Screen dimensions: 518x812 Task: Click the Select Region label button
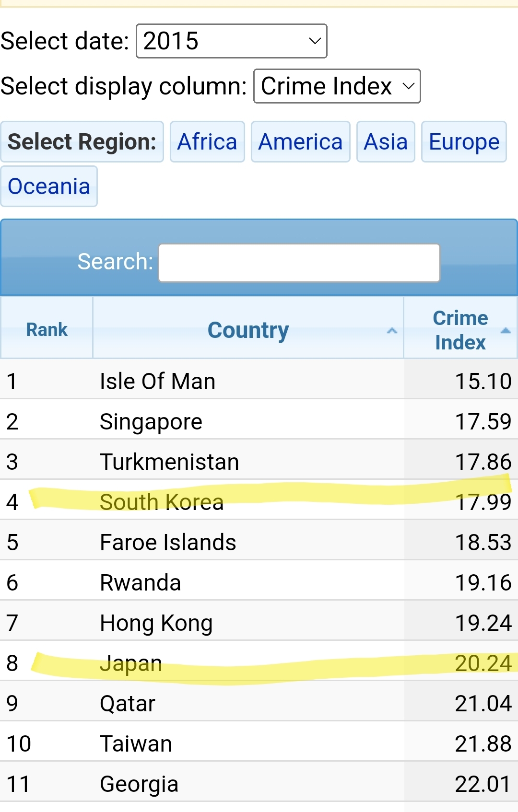[82, 142]
